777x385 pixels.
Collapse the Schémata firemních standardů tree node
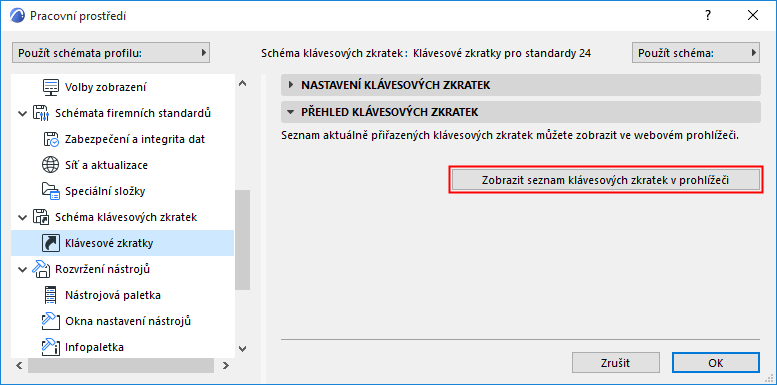[22, 113]
